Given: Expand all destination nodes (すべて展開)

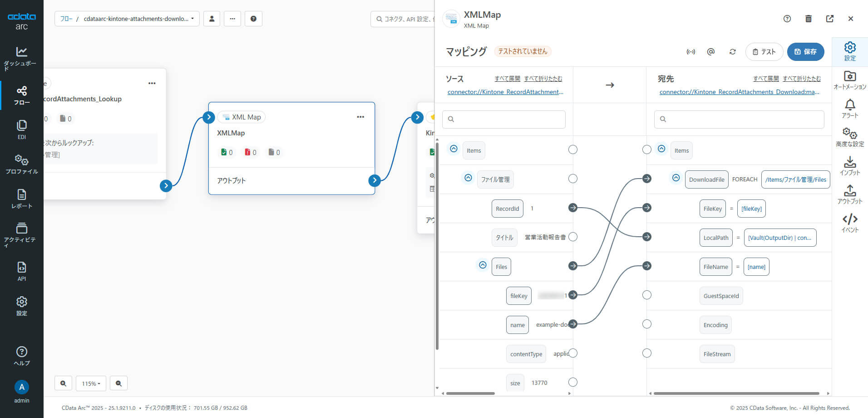Looking at the screenshot, I should (x=766, y=79).
